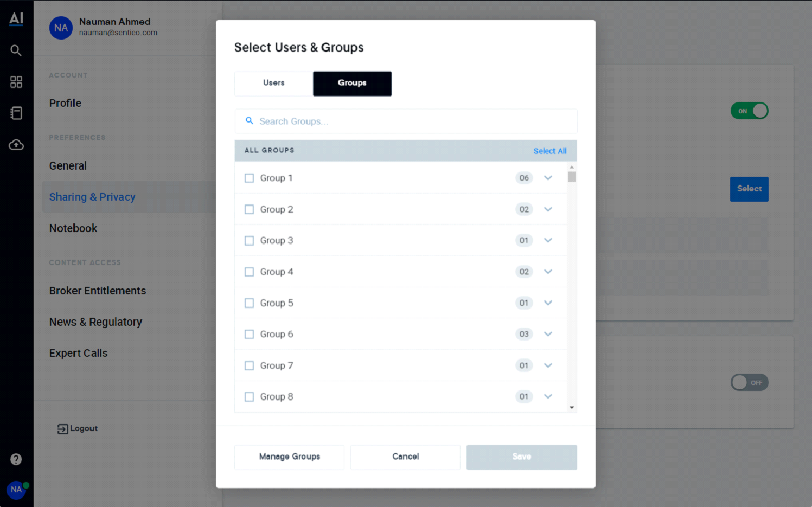Tick the Group 4 checkbox
Viewport: 812px width, 507px height.
249,272
